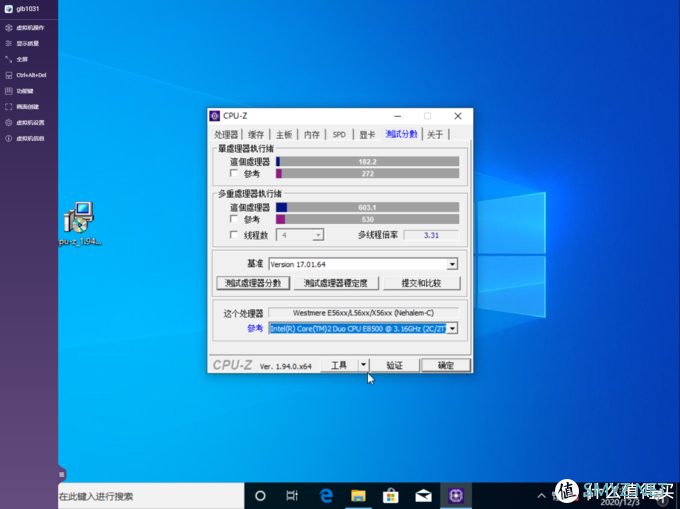This screenshot has width=680, height=509.
Task: Switch to the 缓存 tab
Action: 256,134
